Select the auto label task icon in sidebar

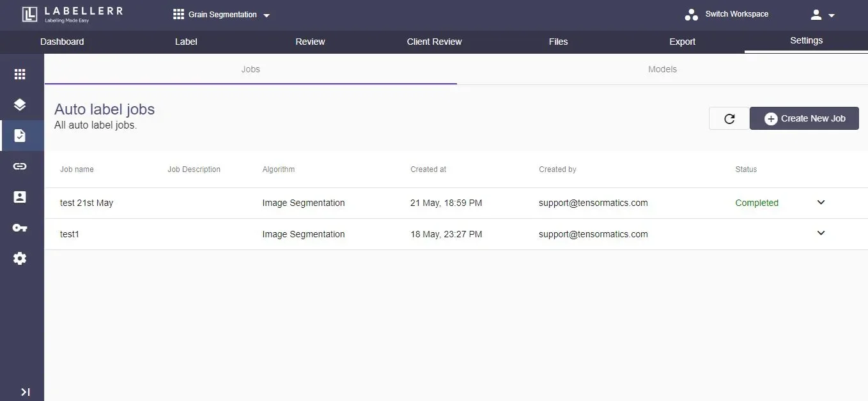[20, 136]
